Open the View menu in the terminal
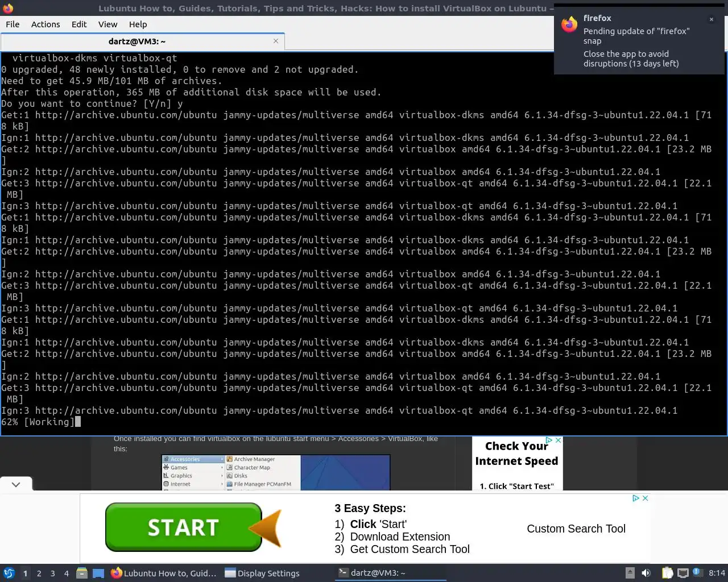 pos(107,24)
